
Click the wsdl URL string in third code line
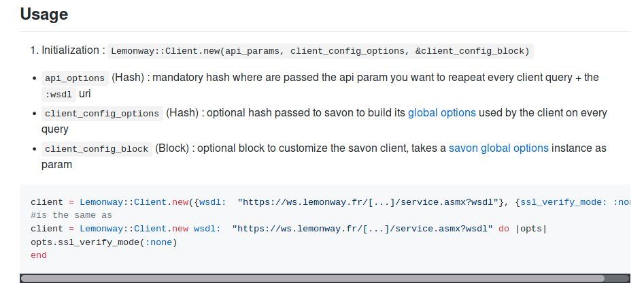click(362, 229)
